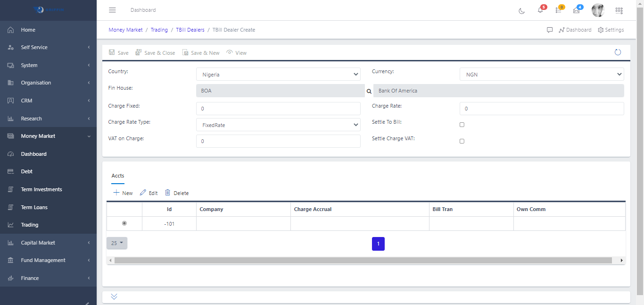Open the mail envelope icon
The image size is (644, 305).
click(576, 10)
